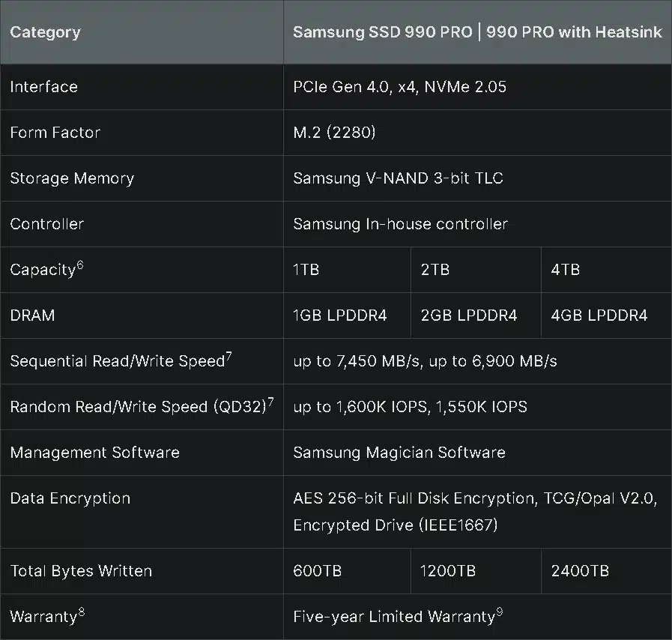
Task: Click footnote 9 after Five-year Limited Warranty
Action: pos(499,612)
